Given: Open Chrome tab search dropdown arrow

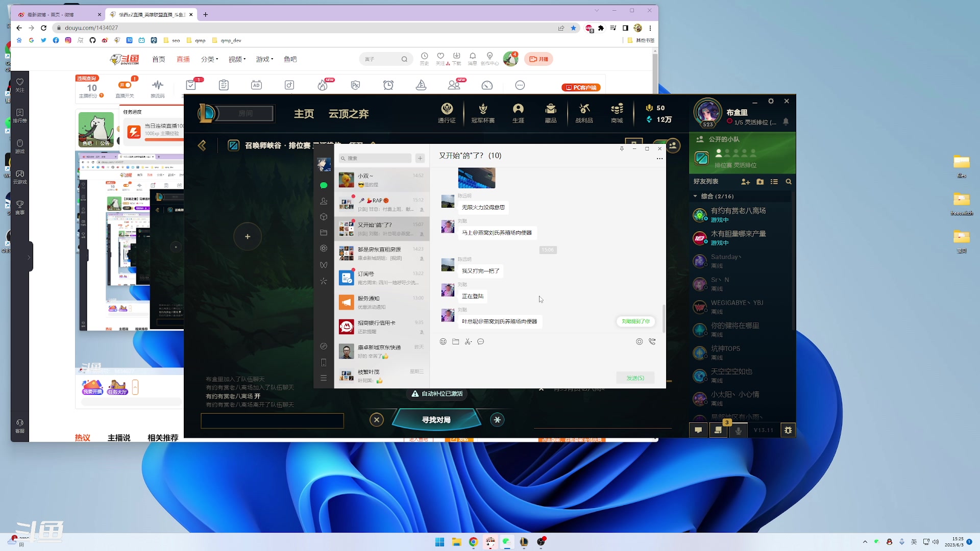Looking at the screenshot, I should [597, 10].
